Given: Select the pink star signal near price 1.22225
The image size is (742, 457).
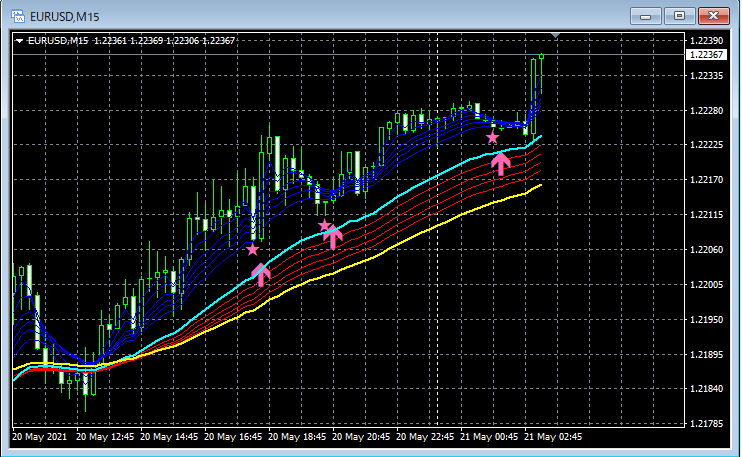Looking at the screenshot, I should click(493, 138).
